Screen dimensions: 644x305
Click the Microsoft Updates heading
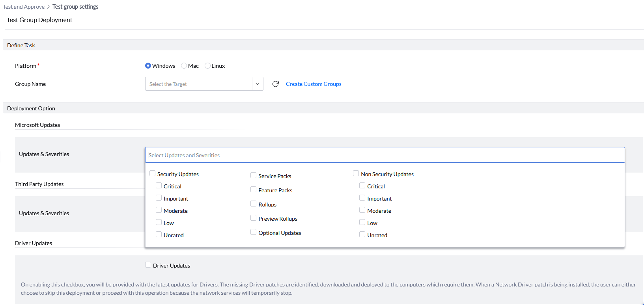coord(37,125)
